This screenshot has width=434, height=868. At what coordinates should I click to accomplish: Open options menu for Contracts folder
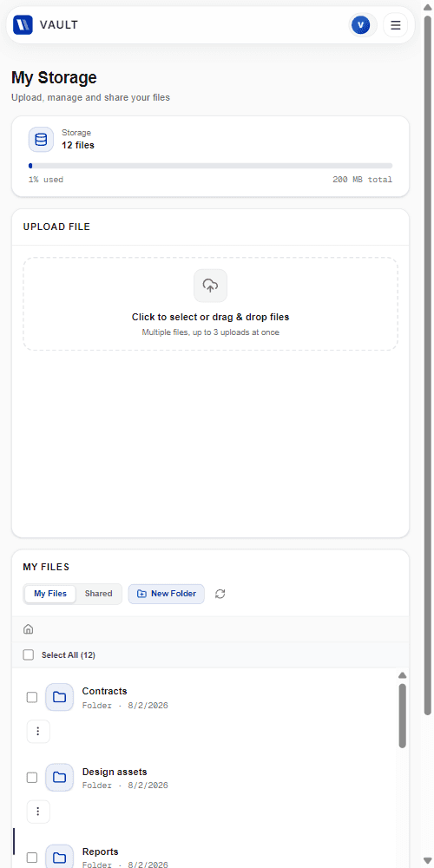pos(38,731)
